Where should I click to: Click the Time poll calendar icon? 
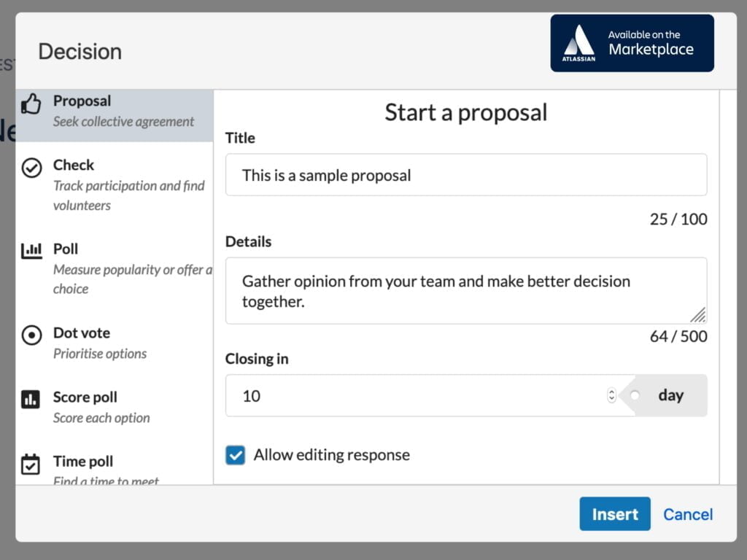pos(31,464)
